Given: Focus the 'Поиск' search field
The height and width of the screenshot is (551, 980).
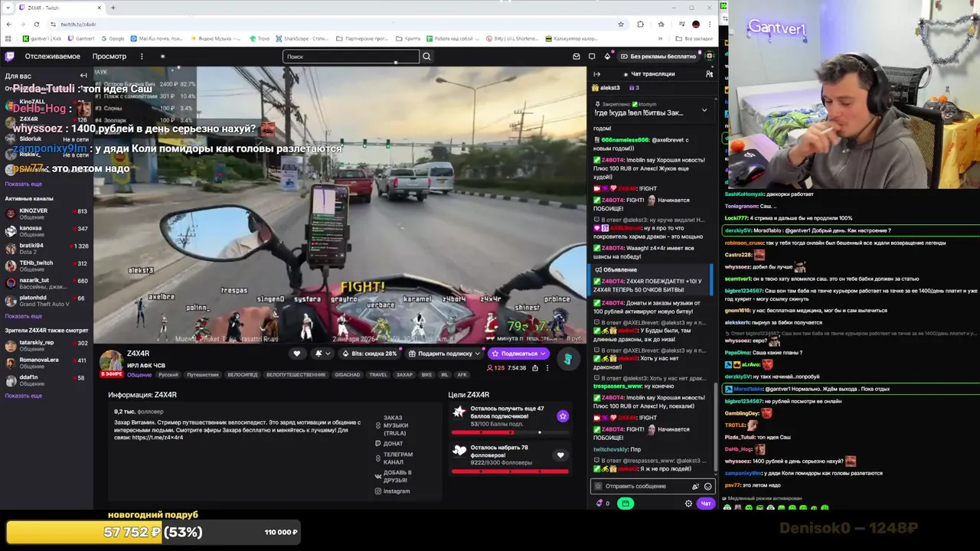Looking at the screenshot, I should [x=351, y=56].
